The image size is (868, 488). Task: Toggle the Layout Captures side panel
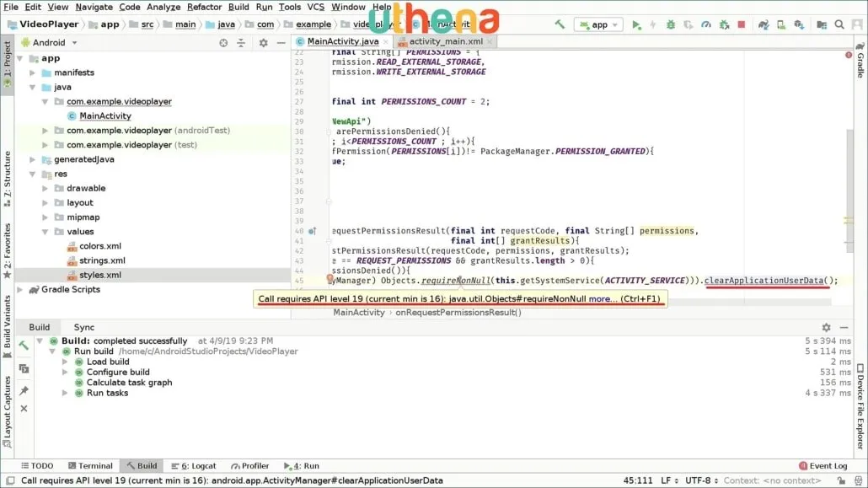pyautogui.click(x=8, y=411)
